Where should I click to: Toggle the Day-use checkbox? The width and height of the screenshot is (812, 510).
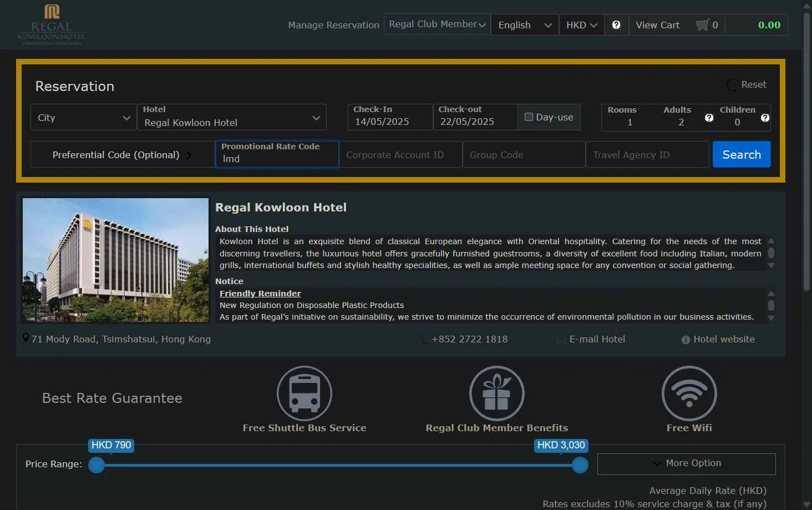[x=529, y=117]
